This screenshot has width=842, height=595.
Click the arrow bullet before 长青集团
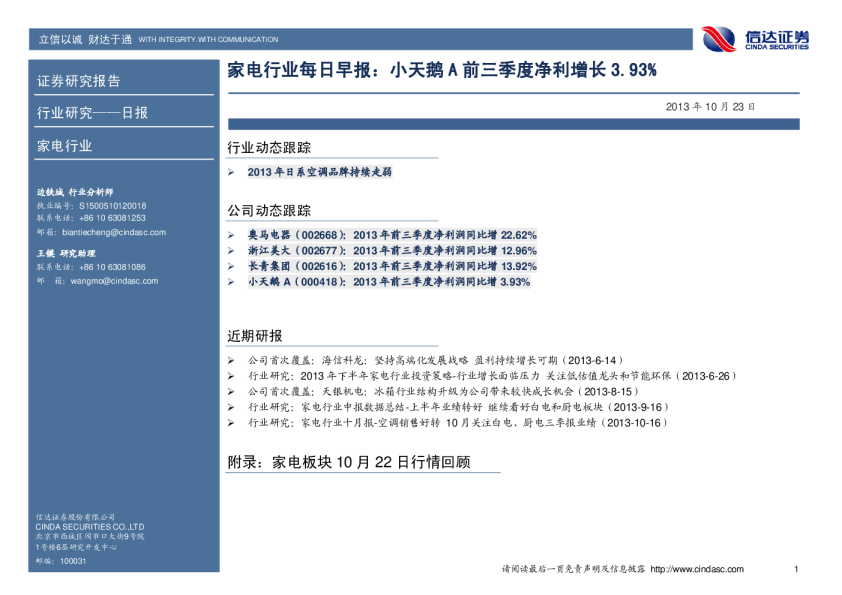coord(231,266)
